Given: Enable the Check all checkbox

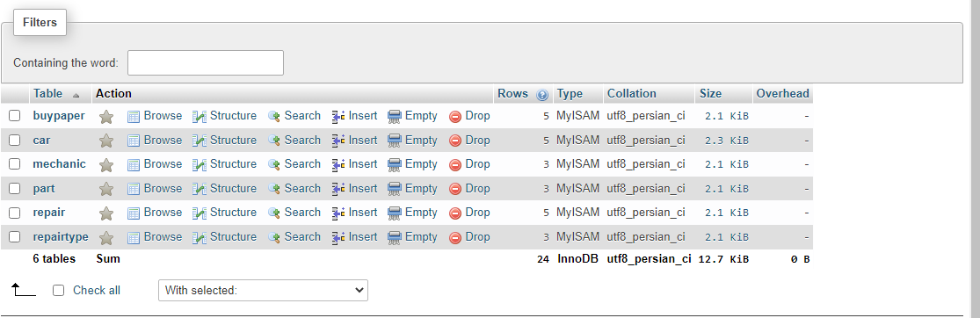Looking at the screenshot, I should click(x=59, y=291).
